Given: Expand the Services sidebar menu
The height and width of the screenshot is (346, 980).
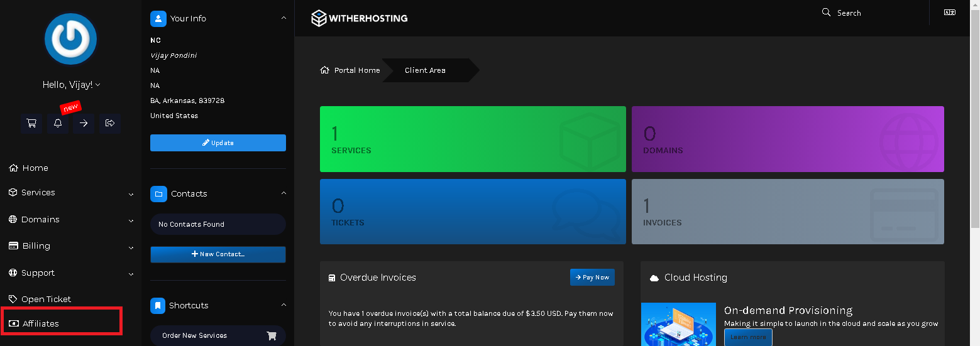Looking at the screenshot, I should coord(70,193).
